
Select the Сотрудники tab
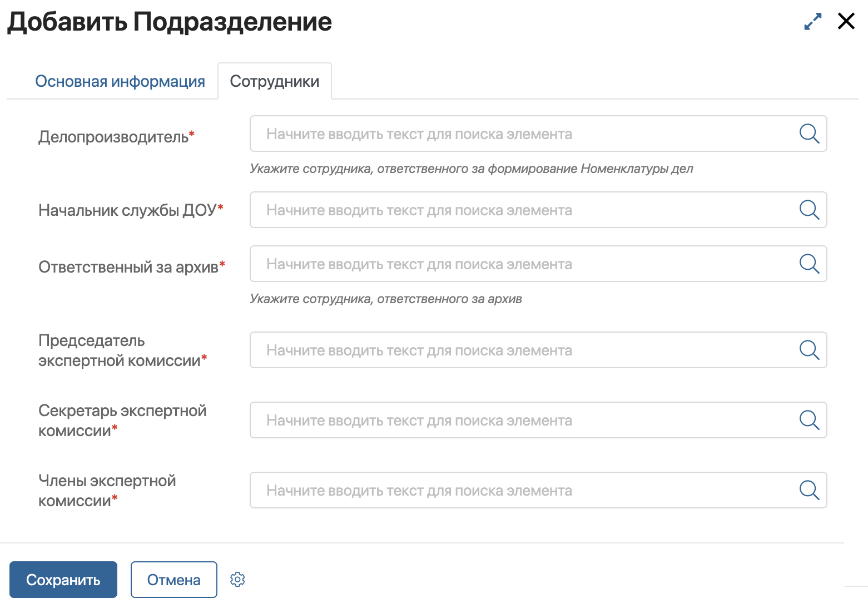275,81
